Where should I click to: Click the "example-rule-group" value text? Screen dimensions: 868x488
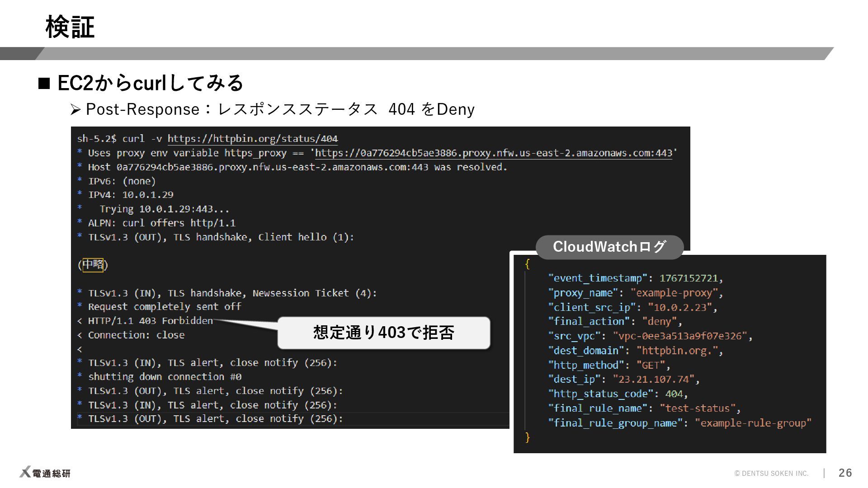[x=753, y=423]
